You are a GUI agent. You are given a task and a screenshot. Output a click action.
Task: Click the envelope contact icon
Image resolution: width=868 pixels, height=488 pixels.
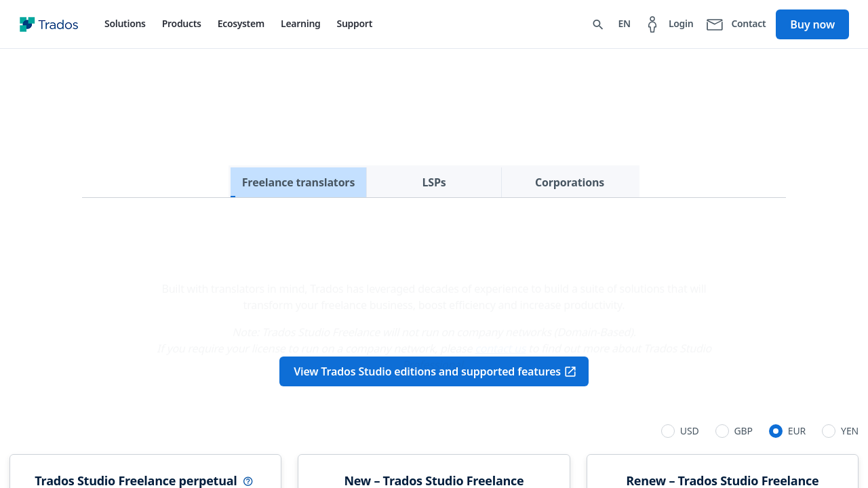(x=715, y=24)
